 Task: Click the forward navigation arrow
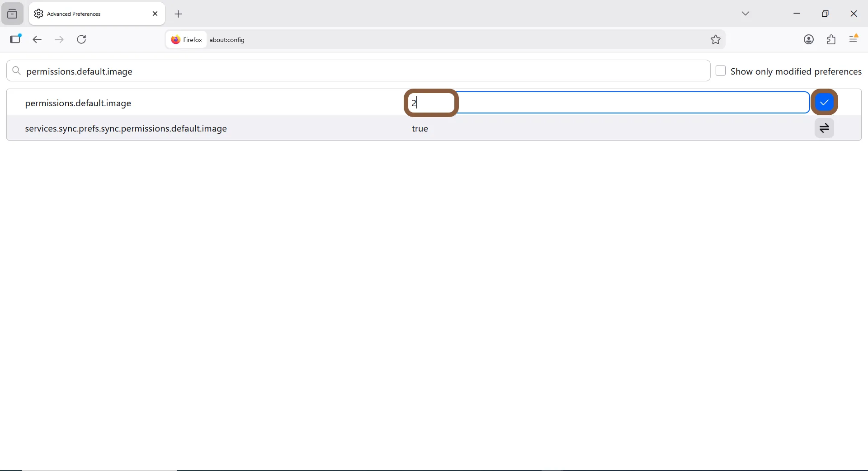click(59, 40)
